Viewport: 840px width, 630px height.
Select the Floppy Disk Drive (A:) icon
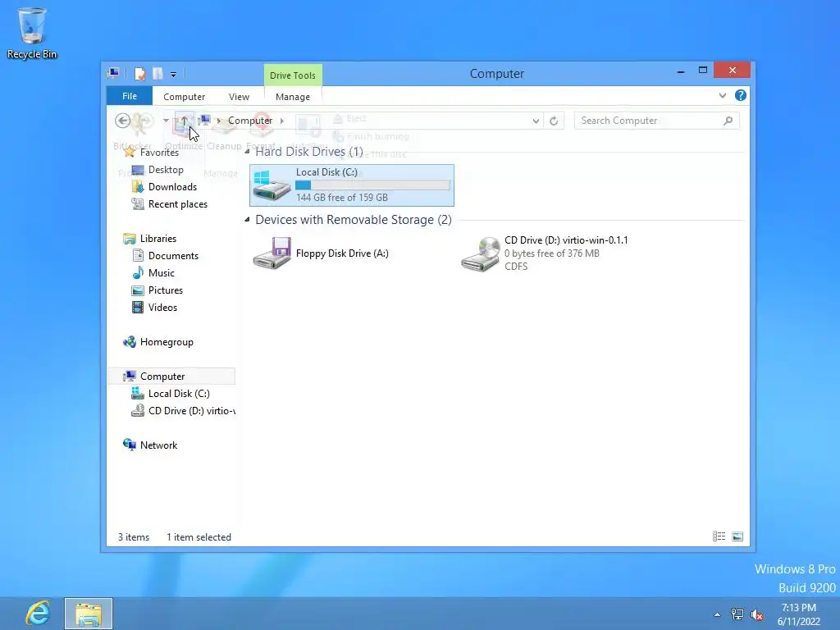click(272, 253)
